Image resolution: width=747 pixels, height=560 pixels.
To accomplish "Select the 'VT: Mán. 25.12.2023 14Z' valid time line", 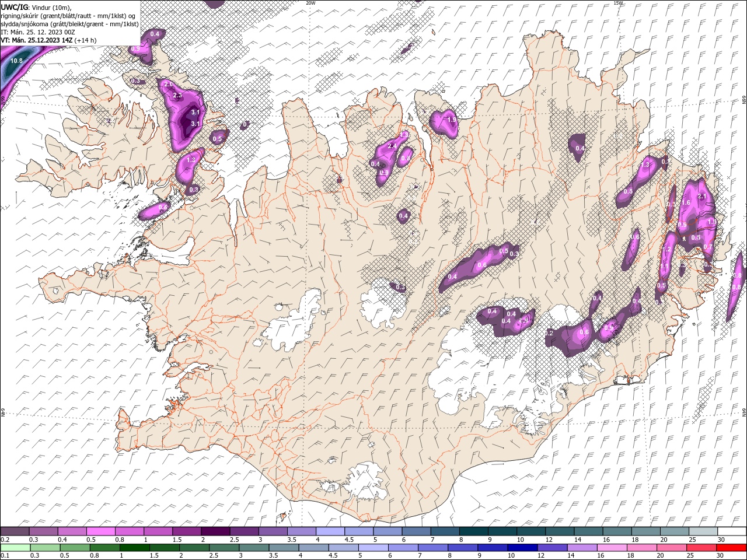I will (x=37, y=40).
